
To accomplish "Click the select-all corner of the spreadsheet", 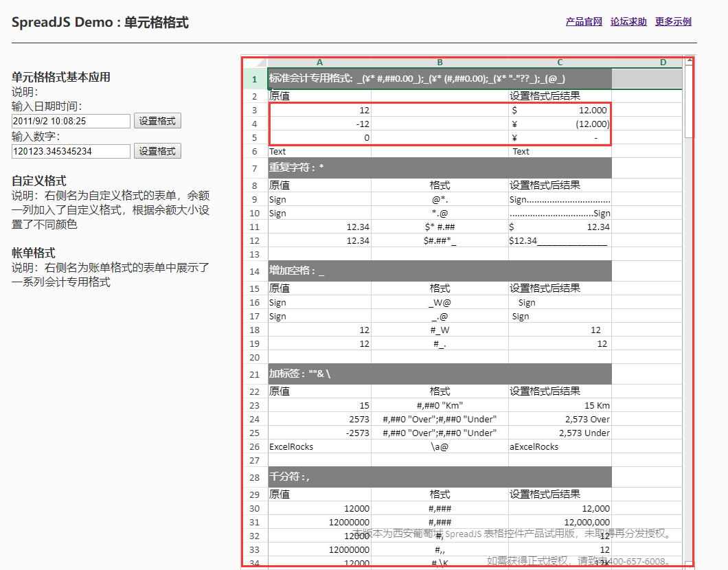I will [255, 62].
